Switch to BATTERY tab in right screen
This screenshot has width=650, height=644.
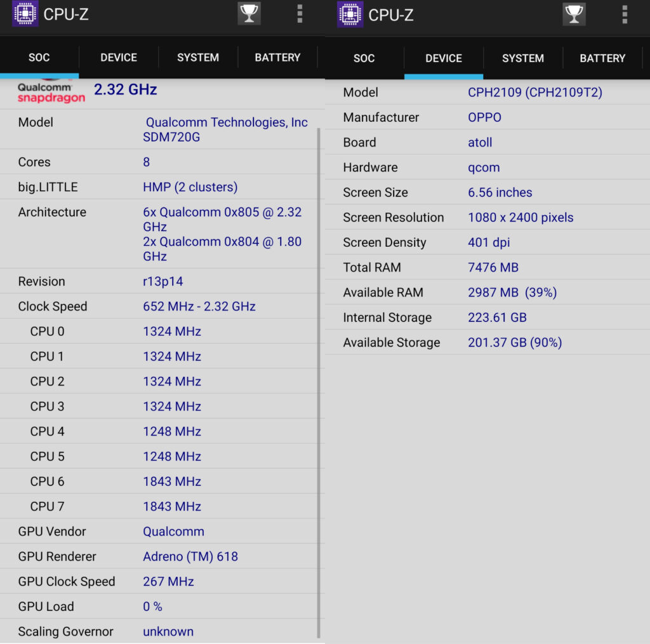tap(603, 58)
